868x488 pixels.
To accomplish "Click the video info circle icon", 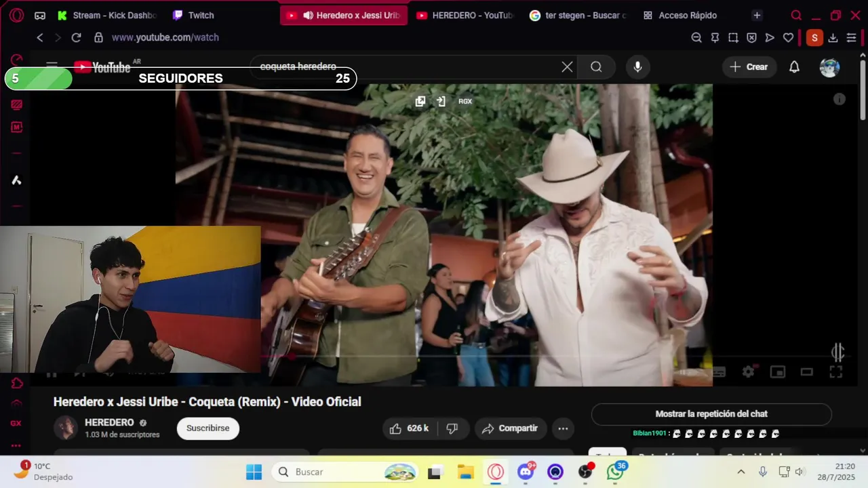I will click(x=840, y=99).
